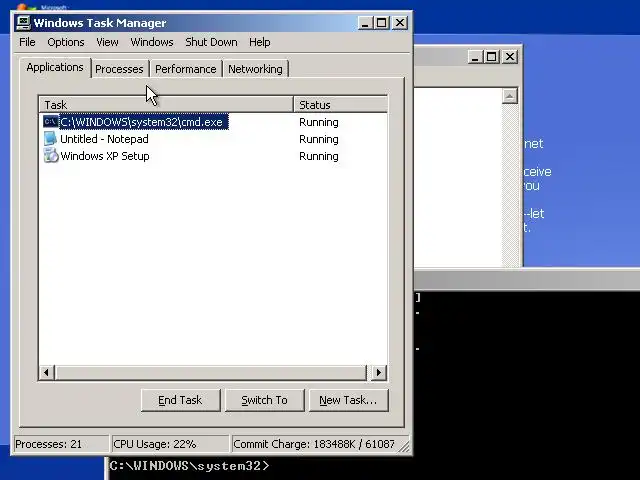Click the CPU Usage: 22% status entry

tap(170, 444)
